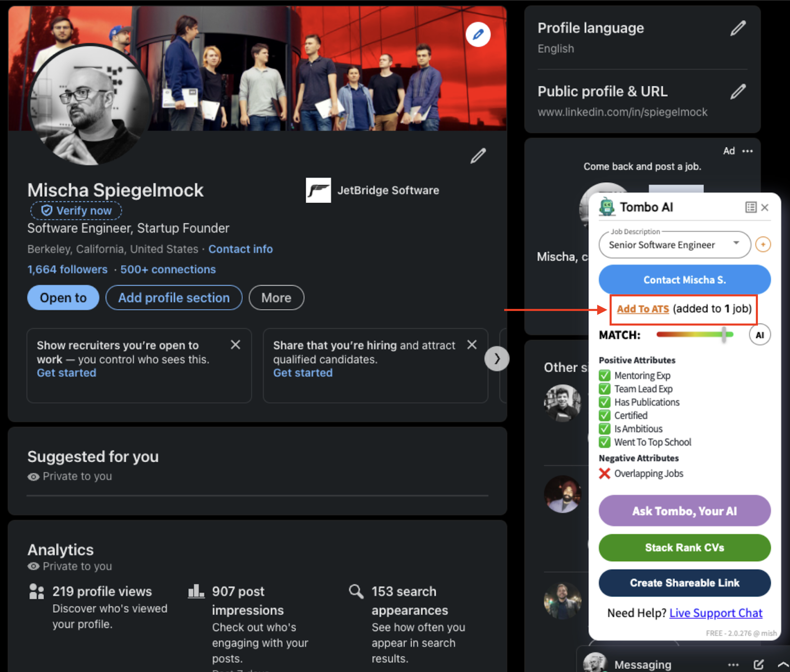Click the Messaging avatar thumbnail

point(595,663)
